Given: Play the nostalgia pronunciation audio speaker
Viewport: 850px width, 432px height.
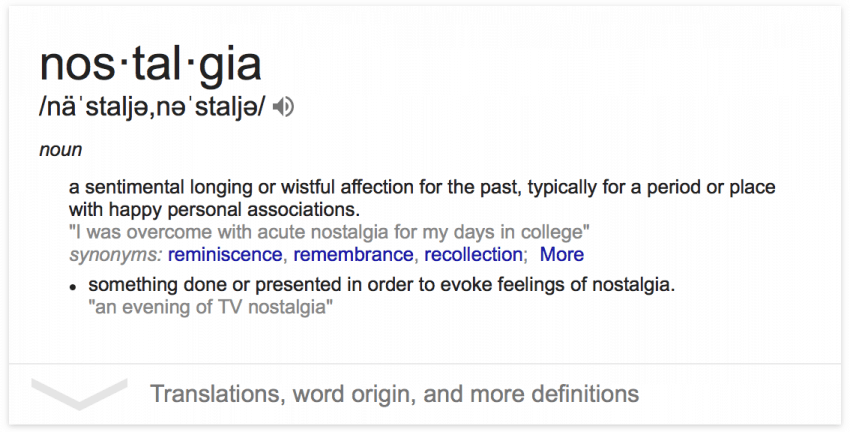Looking at the screenshot, I should [282, 107].
